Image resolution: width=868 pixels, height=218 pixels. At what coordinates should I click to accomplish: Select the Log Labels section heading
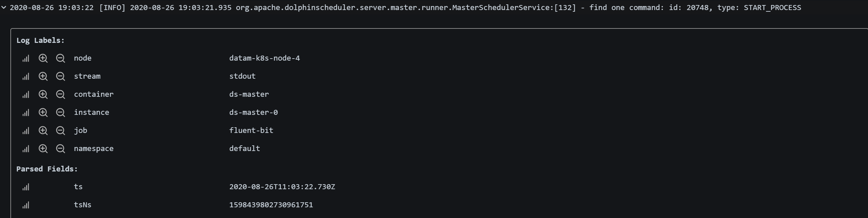pyautogui.click(x=40, y=40)
